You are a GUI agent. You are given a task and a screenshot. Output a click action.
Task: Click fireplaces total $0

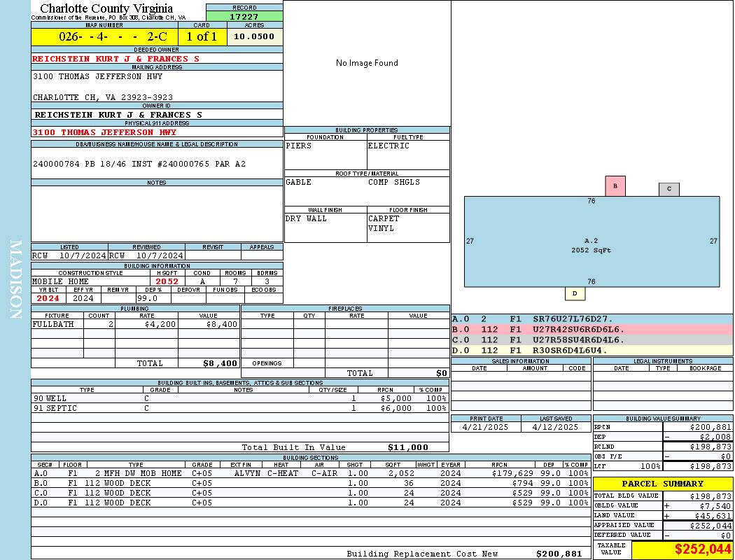(x=442, y=374)
